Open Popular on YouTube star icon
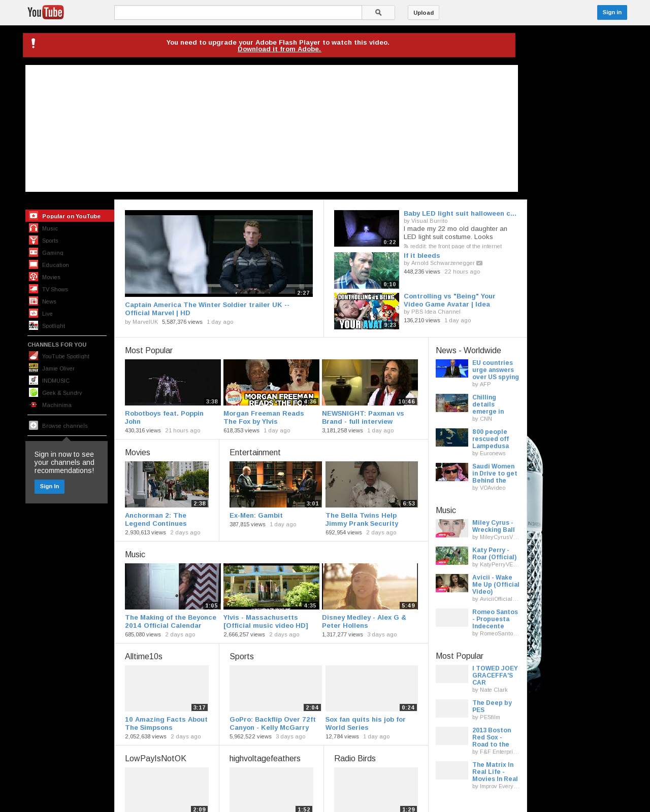This screenshot has height=812, width=650. tap(34, 216)
